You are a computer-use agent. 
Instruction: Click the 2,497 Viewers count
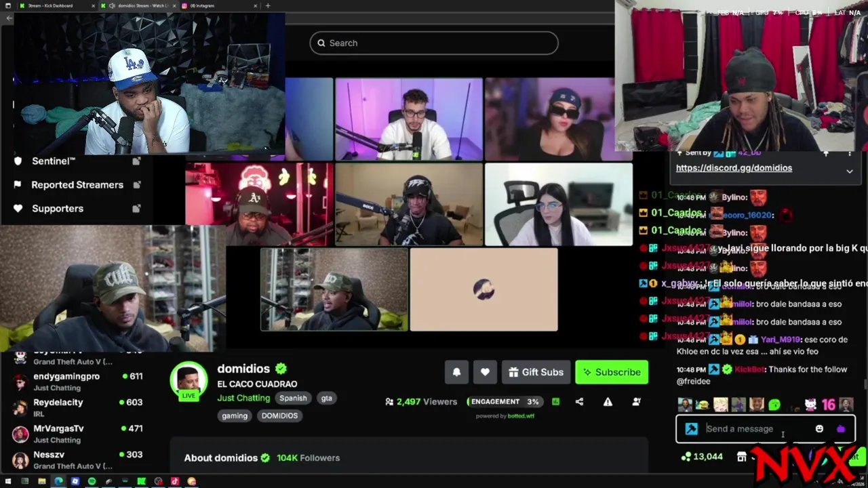click(x=421, y=402)
